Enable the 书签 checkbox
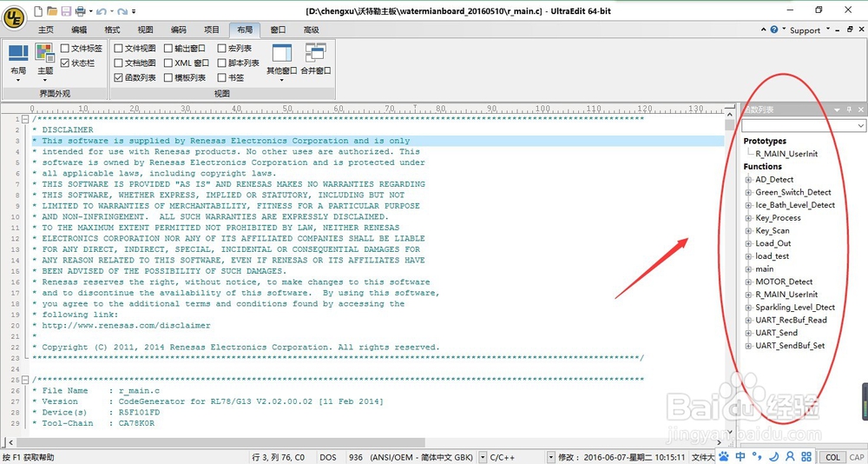Screen dimensions: 868x464 (x=222, y=77)
